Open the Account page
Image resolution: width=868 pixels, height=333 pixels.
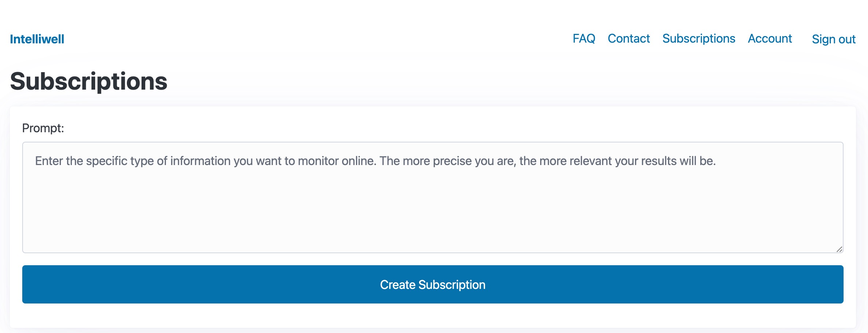[770, 38]
